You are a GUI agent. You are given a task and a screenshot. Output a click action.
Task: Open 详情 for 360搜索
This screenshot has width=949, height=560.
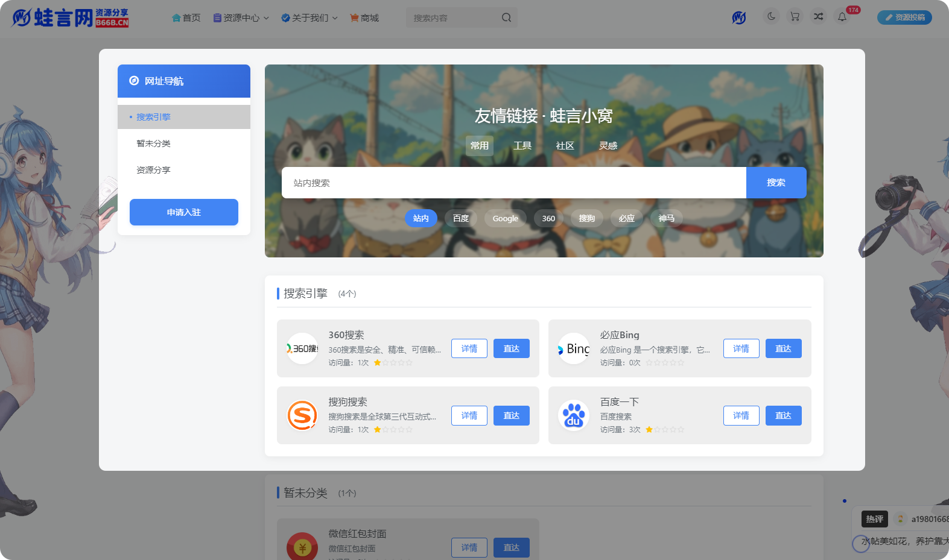click(x=469, y=348)
